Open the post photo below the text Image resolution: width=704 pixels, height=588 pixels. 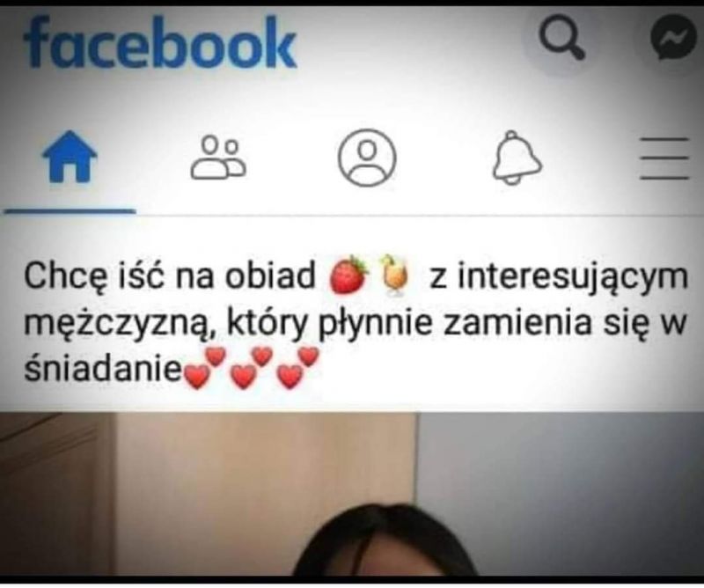(352, 494)
